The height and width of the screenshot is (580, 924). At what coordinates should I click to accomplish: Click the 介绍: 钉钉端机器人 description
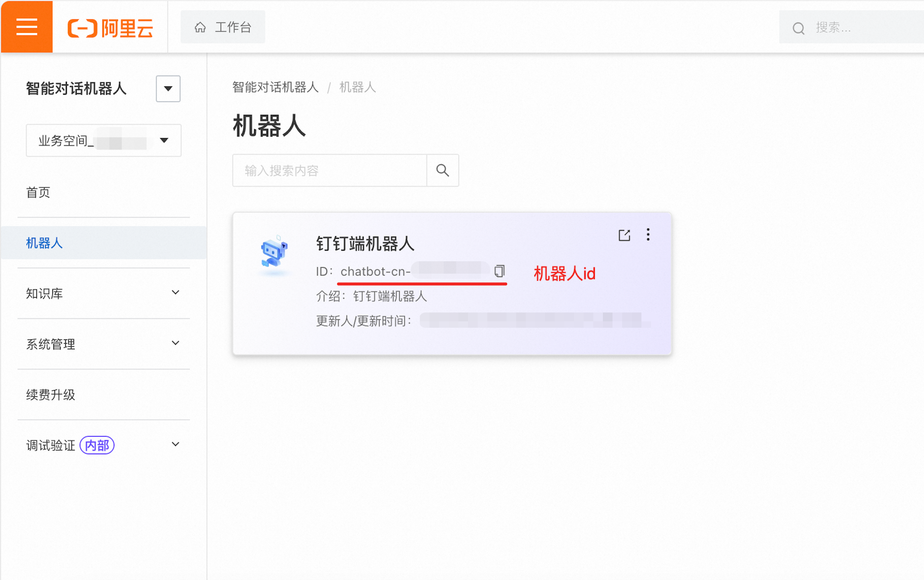coord(371,296)
